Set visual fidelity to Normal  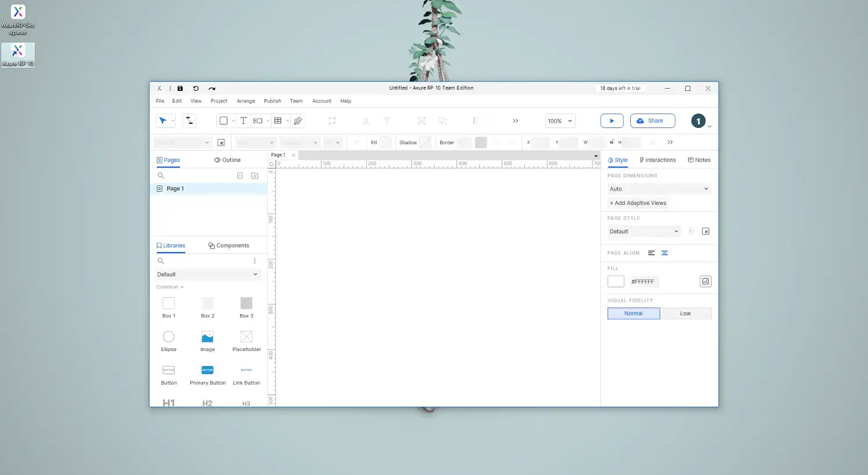(633, 313)
